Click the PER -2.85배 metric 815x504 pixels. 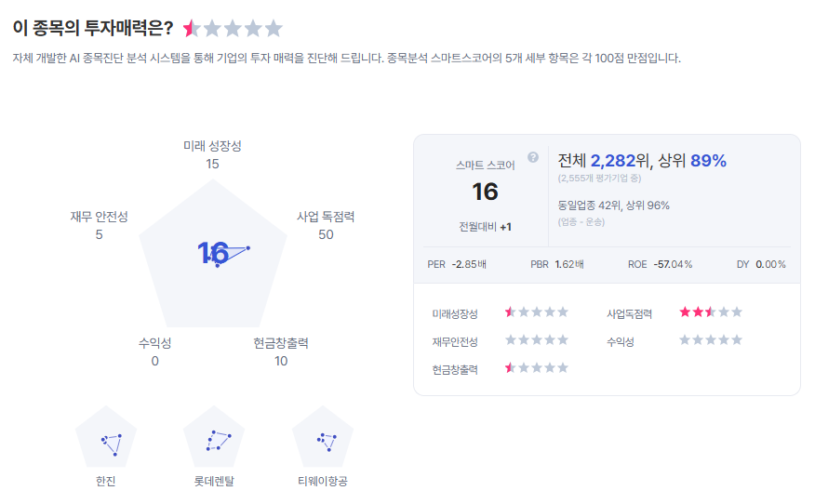click(456, 264)
